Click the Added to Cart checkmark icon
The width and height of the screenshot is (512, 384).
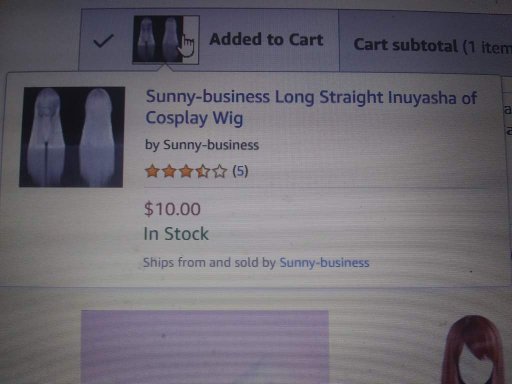coord(103,41)
